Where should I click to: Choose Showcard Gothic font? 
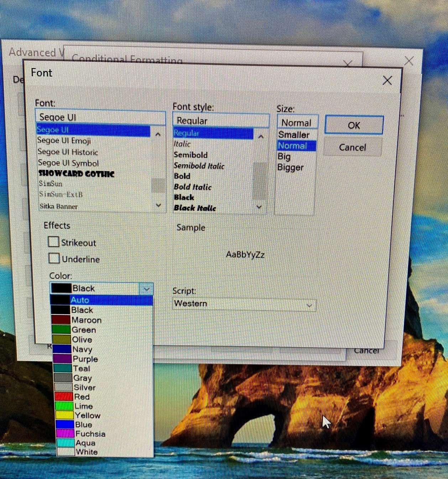(76, 174)
